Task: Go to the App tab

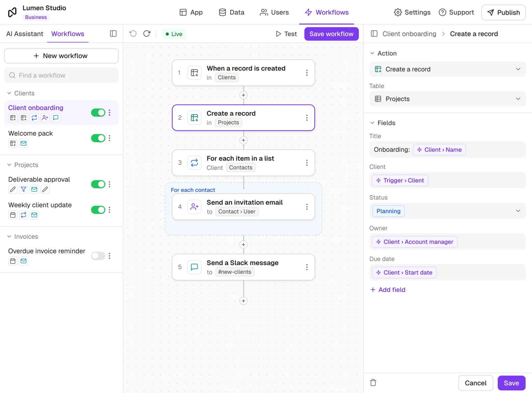Action: pos(191,12)
